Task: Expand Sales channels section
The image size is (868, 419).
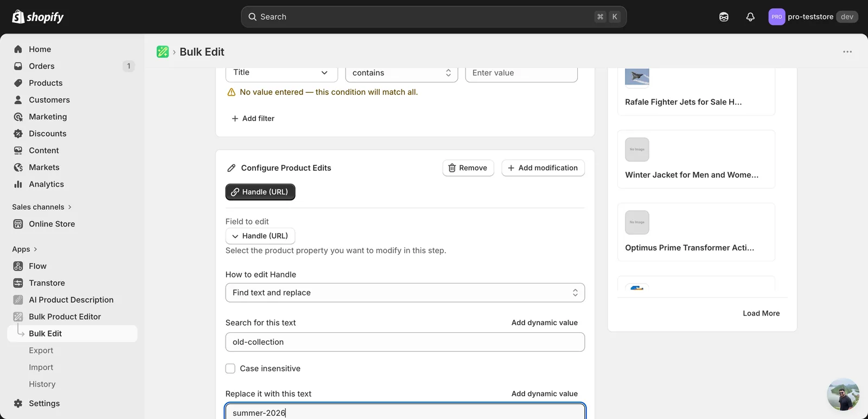Action: [42, 207]
